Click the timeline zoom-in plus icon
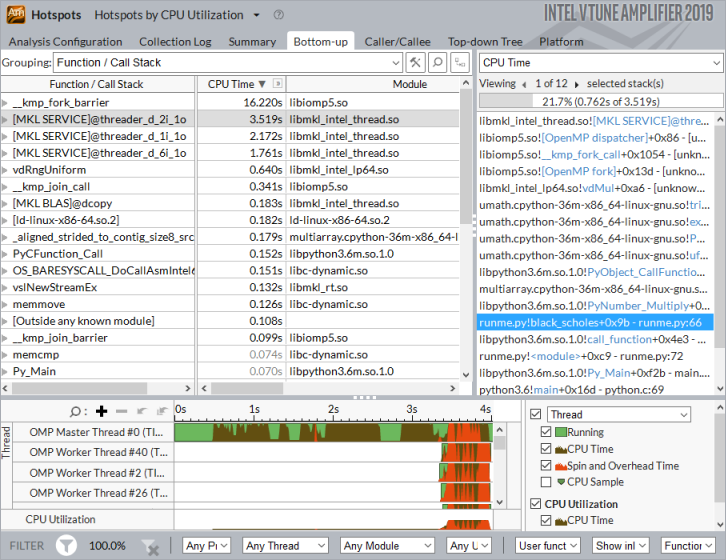This screenshot has height=560, width=726. point(101,411)
